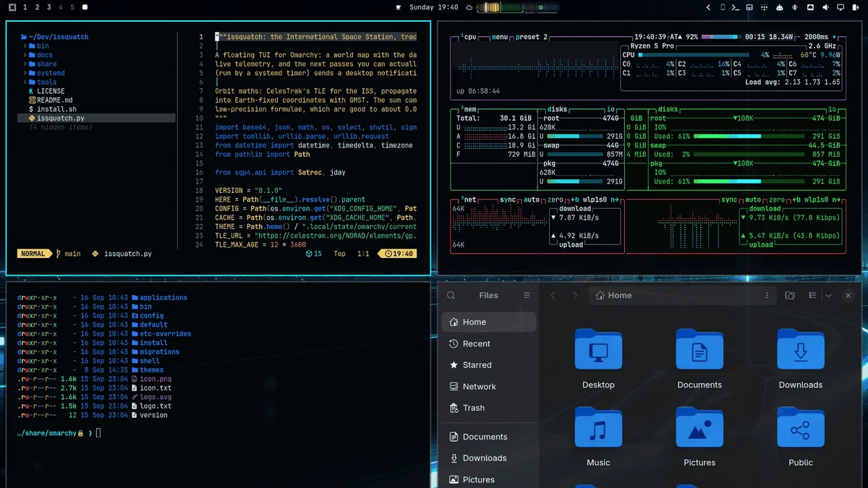This screenshot has height=488, width=868.
Task: Switch to workspace 5 in the top bar
Action: pyautogui.click(x=72, y=7)
